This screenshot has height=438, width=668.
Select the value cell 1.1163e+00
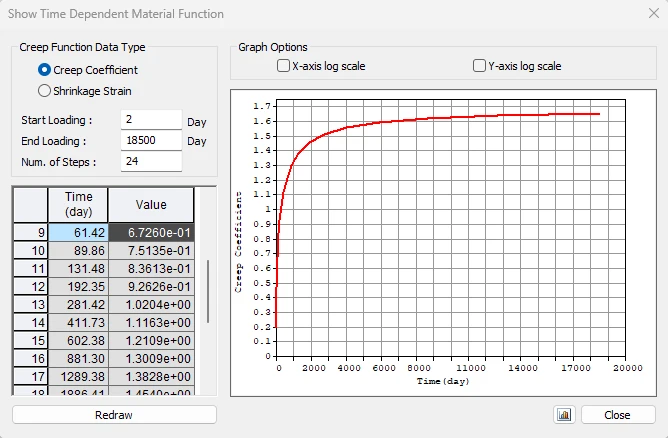click(152, 323)
